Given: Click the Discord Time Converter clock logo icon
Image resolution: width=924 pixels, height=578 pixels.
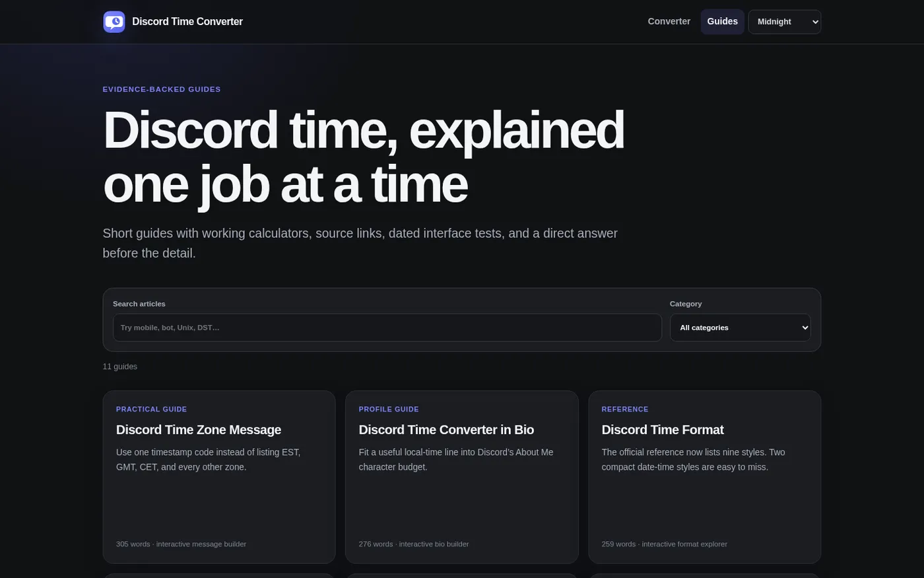Looking at the screenshot, I should pyautogui.click(x=114, y=22).
